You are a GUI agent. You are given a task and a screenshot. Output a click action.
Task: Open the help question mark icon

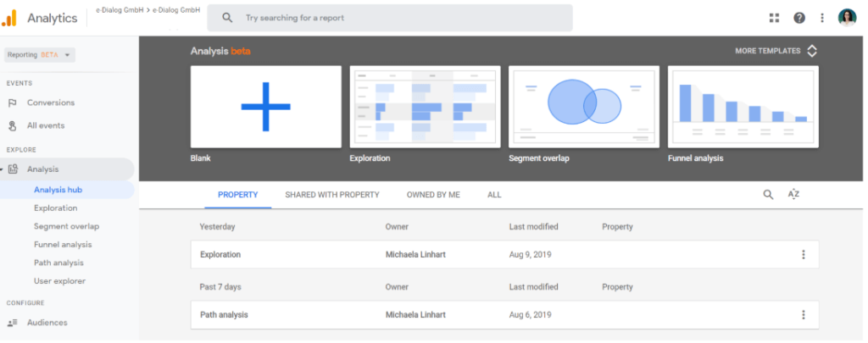pos(798,18)
